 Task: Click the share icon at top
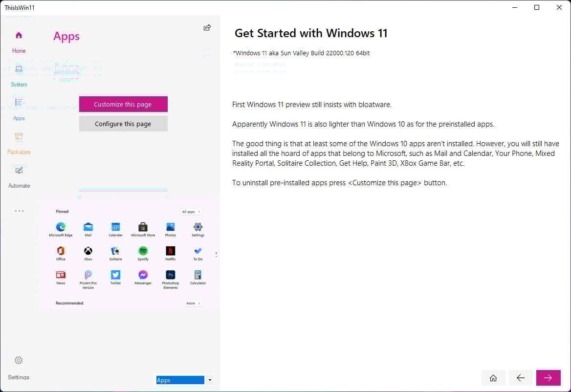[x=207, y=28]
